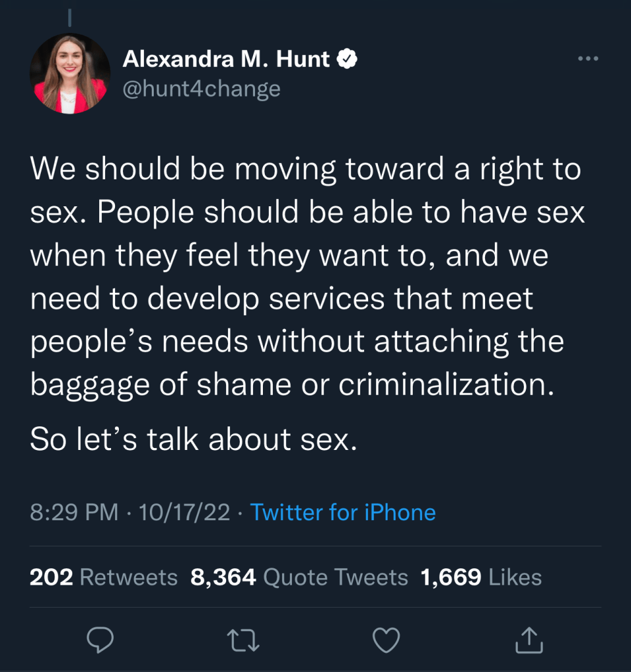Click the word "criminalization" in the tweet
The height and width of the screenshot is (672, 631).
click(442, 386)
